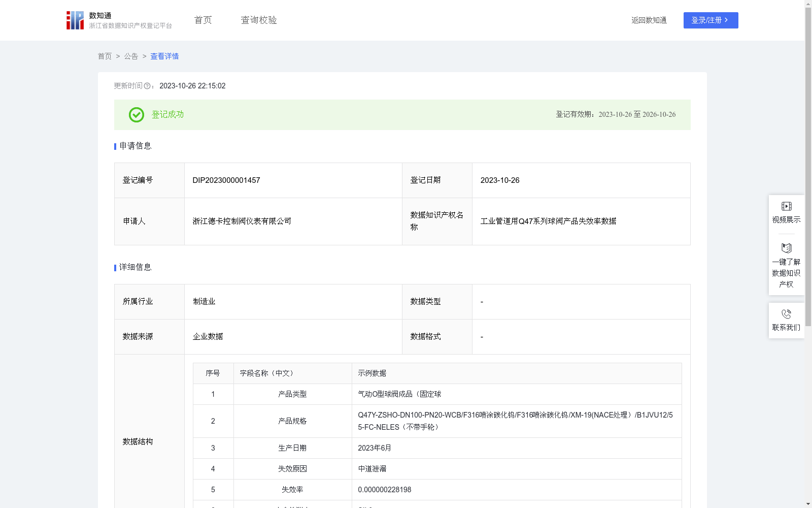812x508 pixels.
Task: Click the 失效原因 field name cell
Action: pos(292,469)
